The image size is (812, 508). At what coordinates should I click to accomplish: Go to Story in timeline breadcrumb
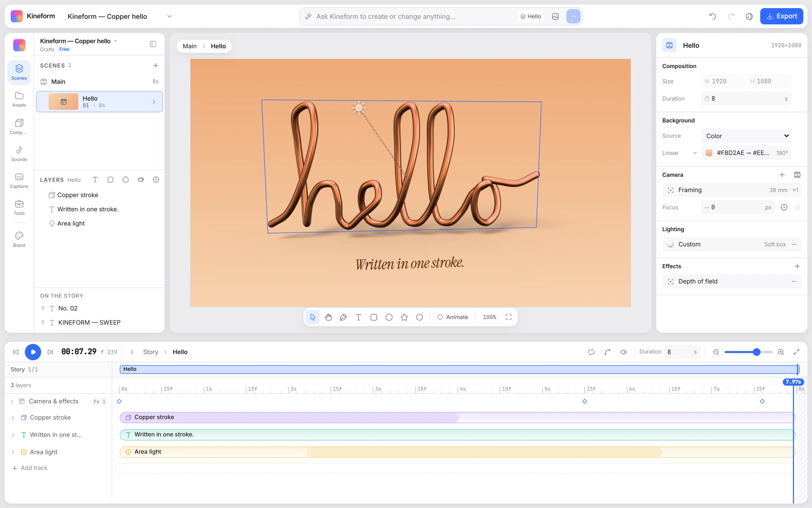tap(151, 352)
